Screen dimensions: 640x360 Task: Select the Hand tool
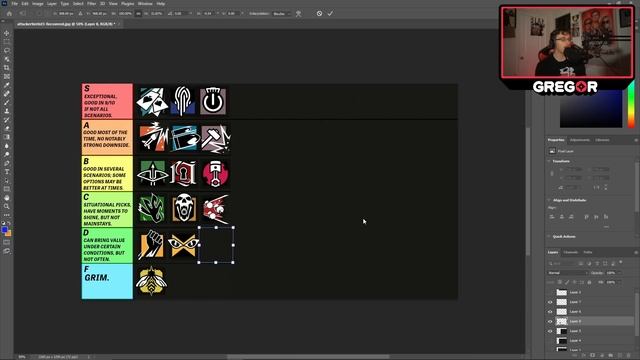click(7, 198)
